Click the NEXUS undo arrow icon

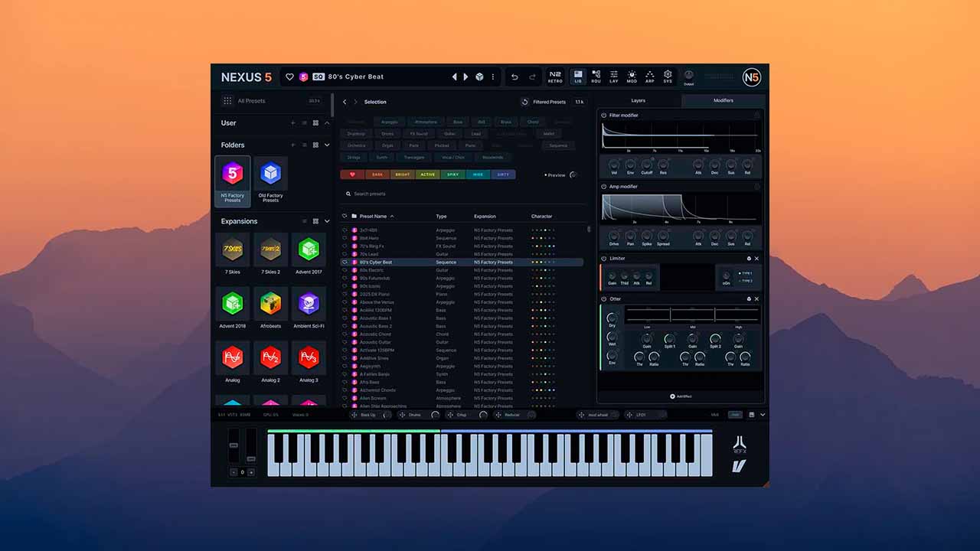[514, 77]
